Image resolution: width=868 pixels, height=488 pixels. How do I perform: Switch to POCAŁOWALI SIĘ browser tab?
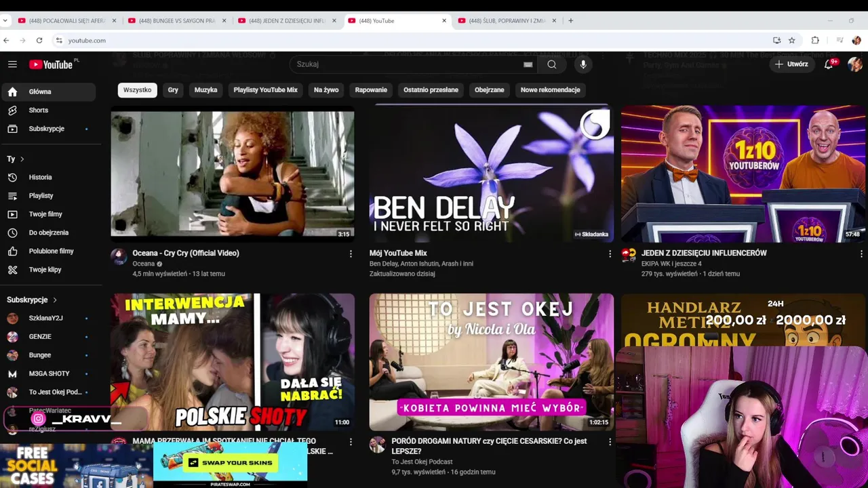(x=66, y=21)
